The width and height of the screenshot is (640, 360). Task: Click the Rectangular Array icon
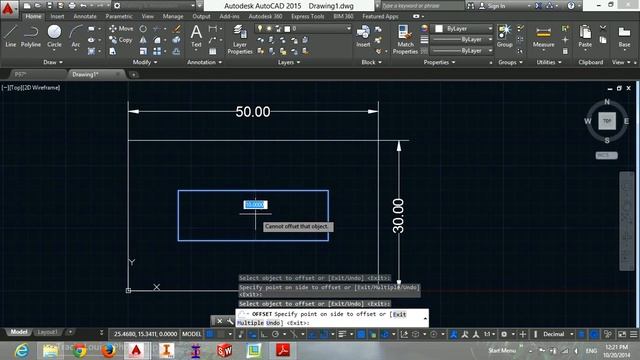tap(157, 51)
